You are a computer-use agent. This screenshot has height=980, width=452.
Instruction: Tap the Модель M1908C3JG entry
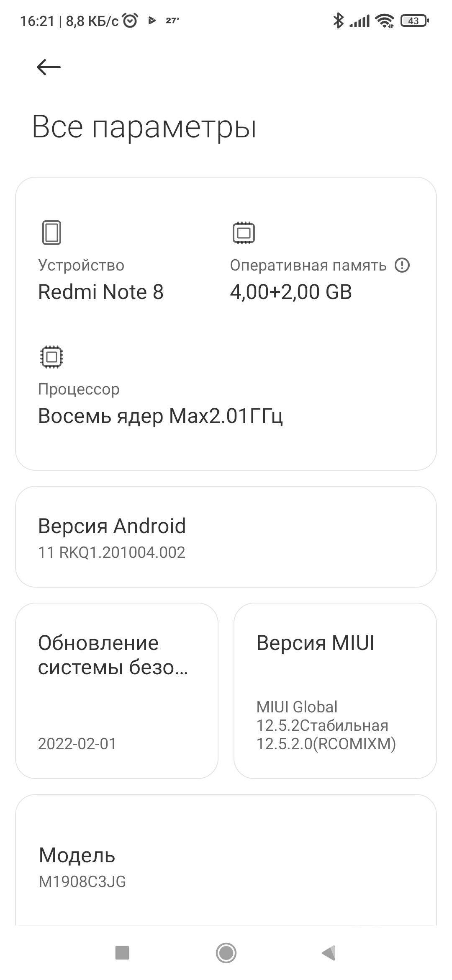click(x=226, y=867)
